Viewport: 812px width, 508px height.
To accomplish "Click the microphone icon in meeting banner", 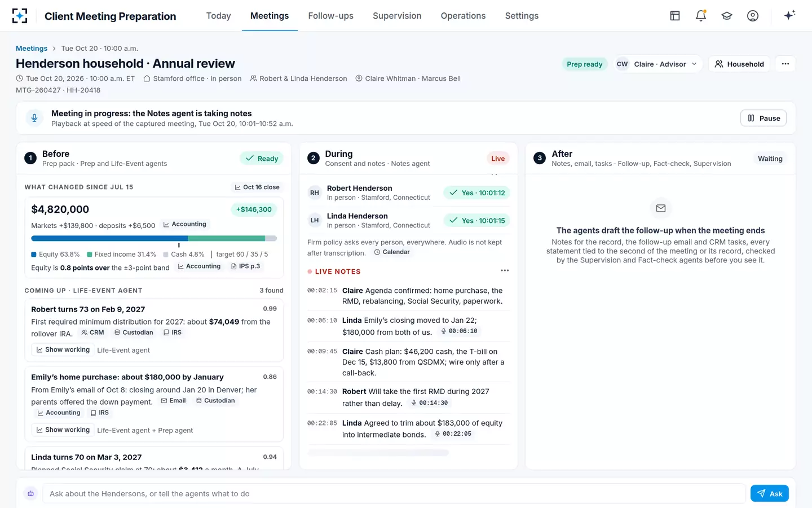I will click(34, 118).
